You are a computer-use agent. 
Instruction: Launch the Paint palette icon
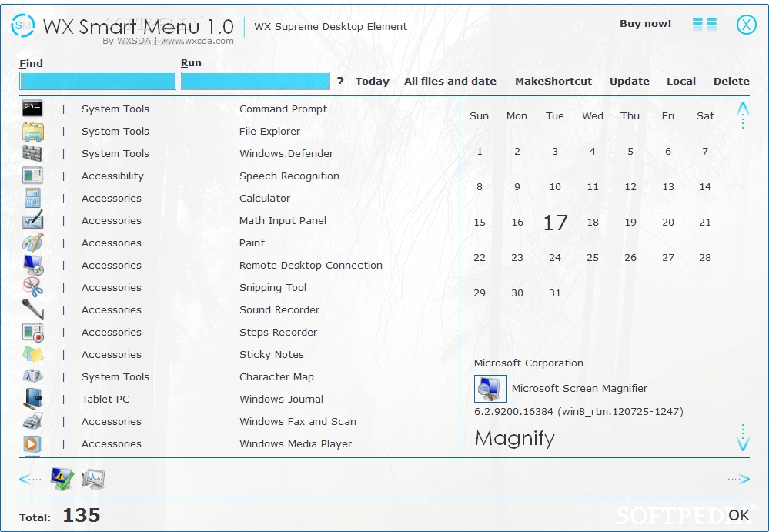pos(32,243)
